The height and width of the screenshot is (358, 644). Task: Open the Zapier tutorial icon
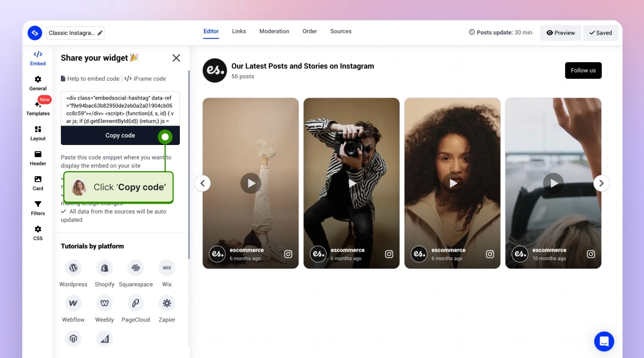167,303
